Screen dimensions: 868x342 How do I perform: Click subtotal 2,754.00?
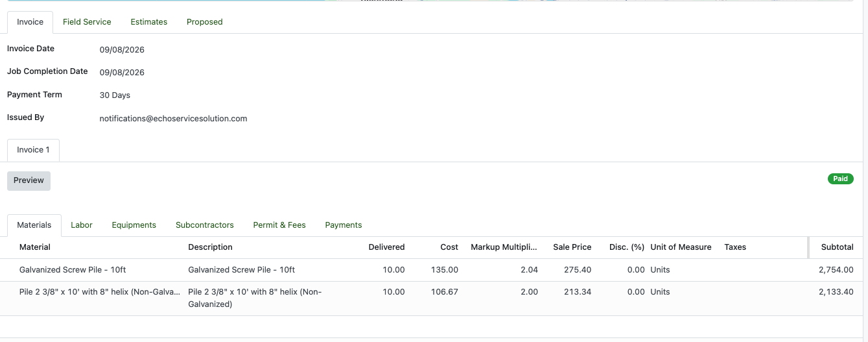click(x=836, y=270)
